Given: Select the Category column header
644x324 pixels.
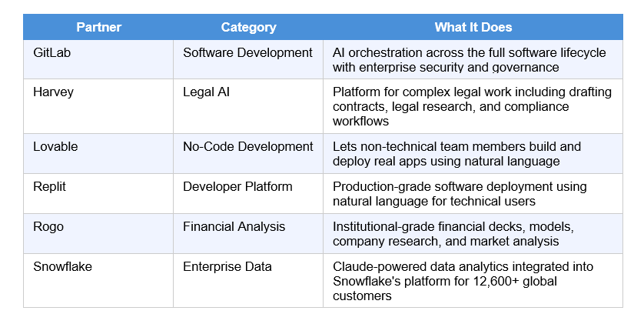Looking at the screenshot, I should pyautogui.click(x=248, y=27).
